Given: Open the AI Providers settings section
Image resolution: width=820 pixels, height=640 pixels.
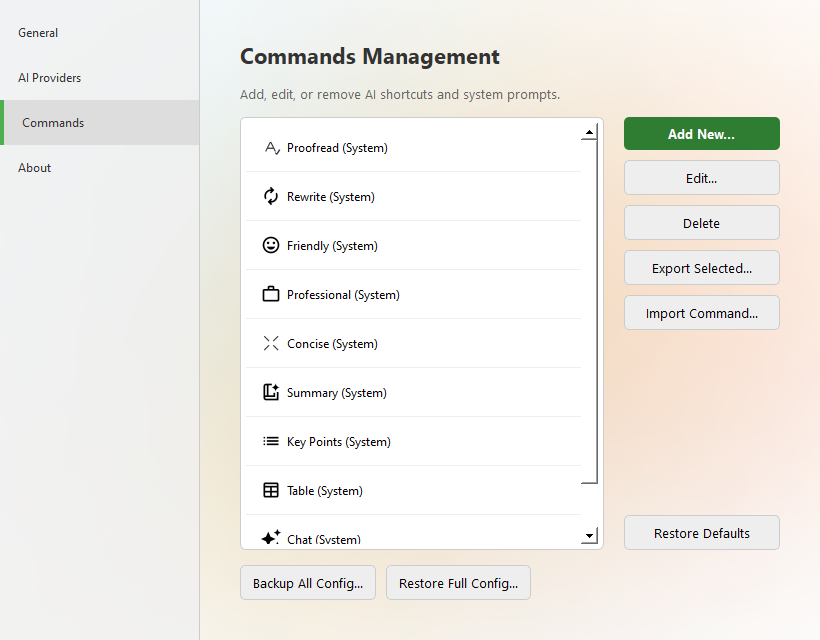Looking at the screenshot, I should (x=99, y=78).
